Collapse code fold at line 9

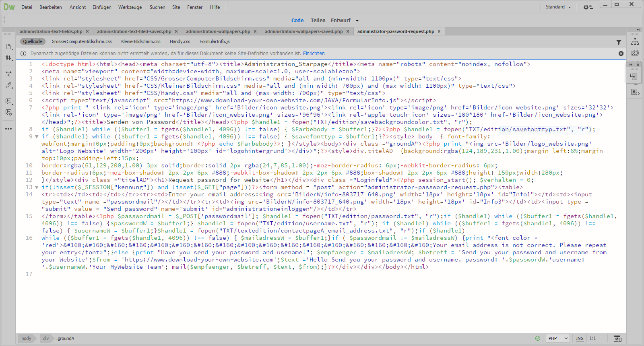[37, 137]
